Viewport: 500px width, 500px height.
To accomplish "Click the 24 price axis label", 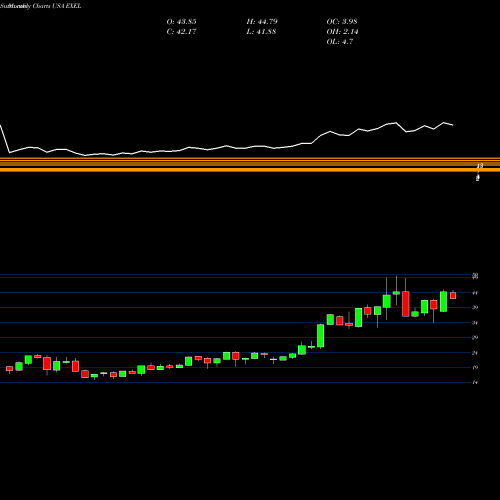I will tap(475, 352).
